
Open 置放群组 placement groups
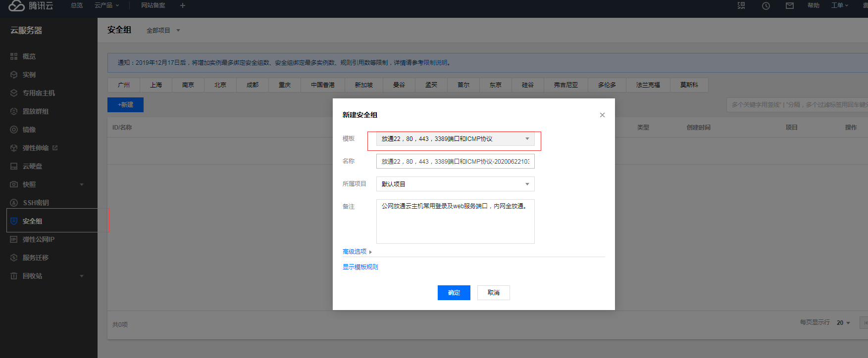(36, 111)
